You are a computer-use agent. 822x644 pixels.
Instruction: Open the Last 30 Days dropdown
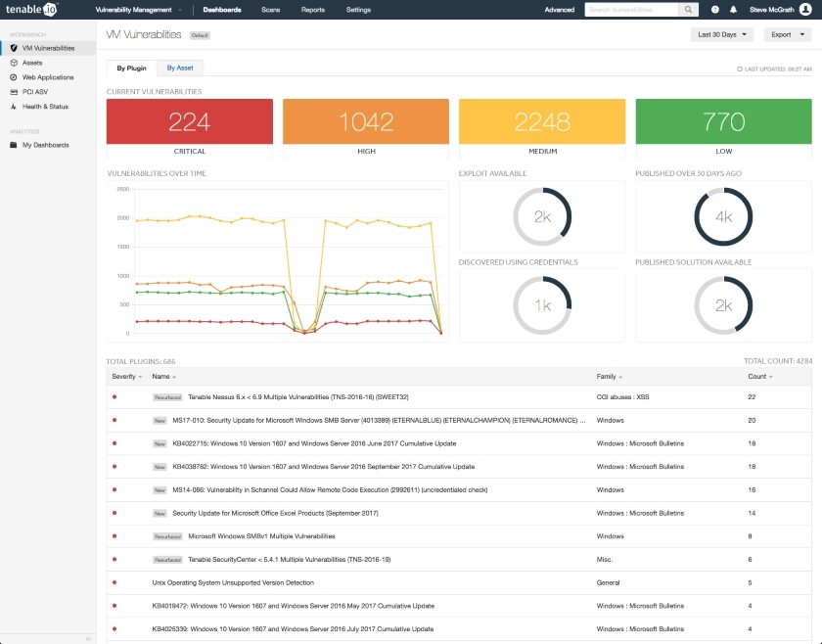tap(722, 34)
